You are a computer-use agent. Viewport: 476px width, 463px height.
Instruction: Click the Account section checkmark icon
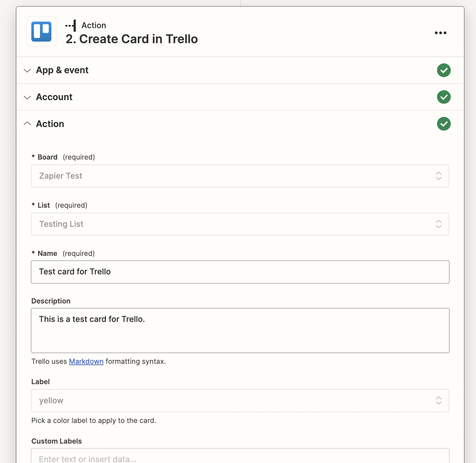443,97
